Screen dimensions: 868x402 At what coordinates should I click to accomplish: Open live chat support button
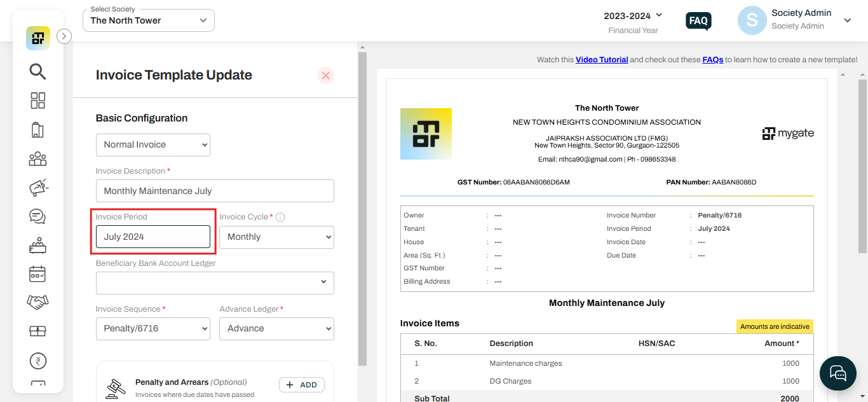838,373
